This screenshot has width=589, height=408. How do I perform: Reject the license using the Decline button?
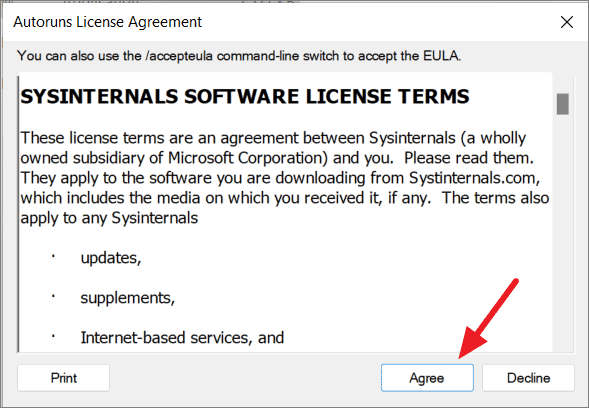click(x=528, y=378)
